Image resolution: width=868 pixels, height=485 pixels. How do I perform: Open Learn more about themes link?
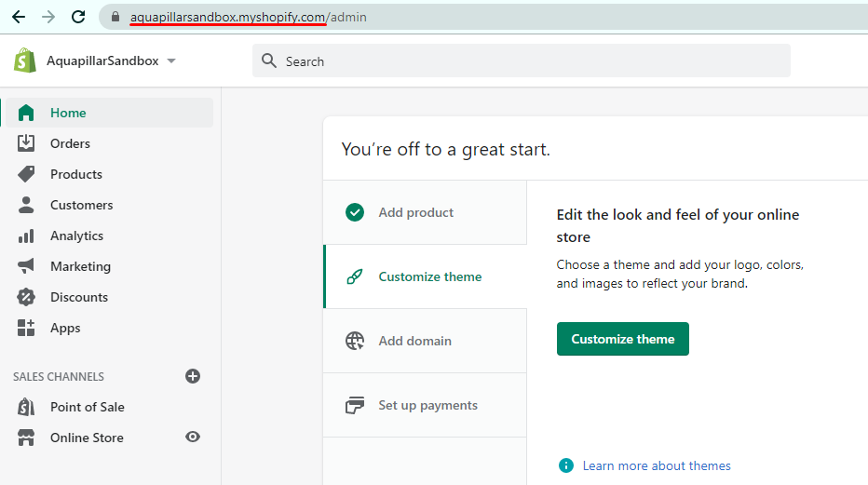[657, 465]
